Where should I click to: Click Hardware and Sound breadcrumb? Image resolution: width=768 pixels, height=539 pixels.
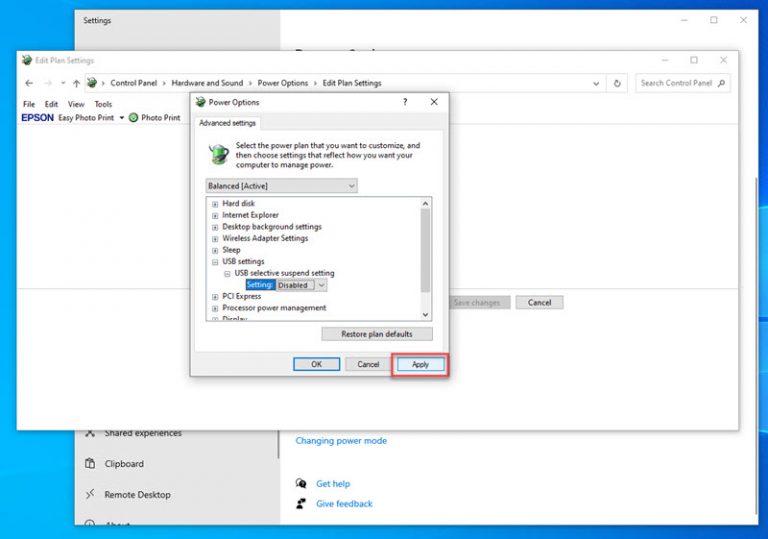(x=207, y=83)
